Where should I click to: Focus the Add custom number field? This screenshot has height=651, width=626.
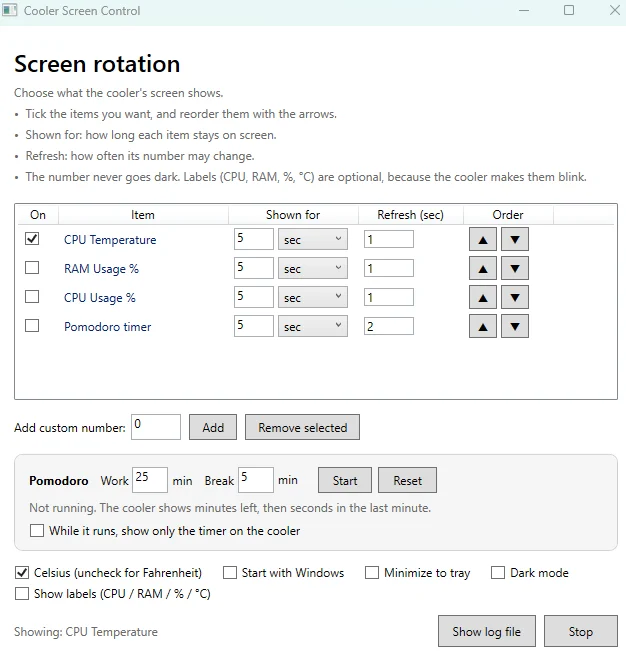156,427
